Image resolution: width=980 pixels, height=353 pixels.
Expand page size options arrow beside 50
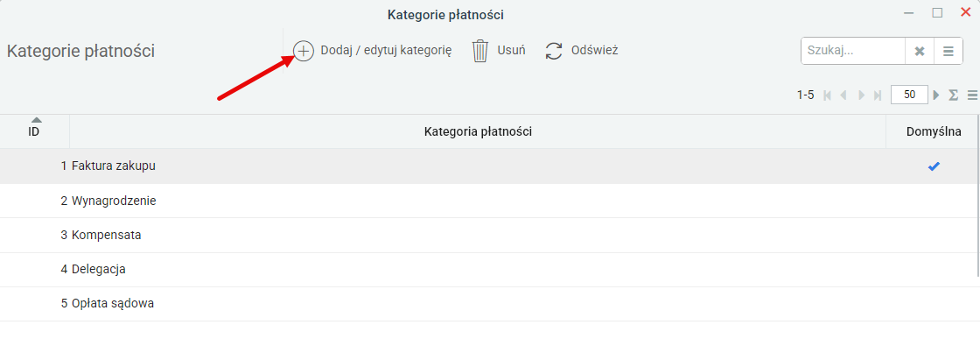pos(936,95)
